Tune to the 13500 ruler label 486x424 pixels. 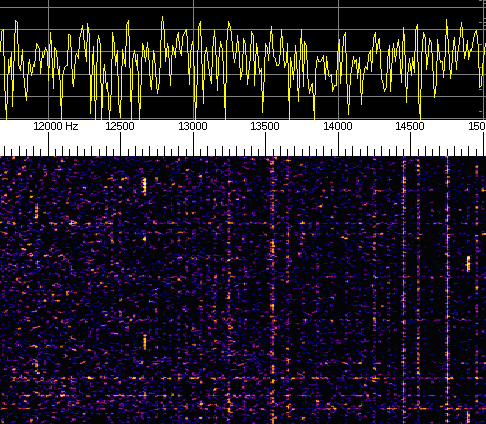tap(265, 126)
